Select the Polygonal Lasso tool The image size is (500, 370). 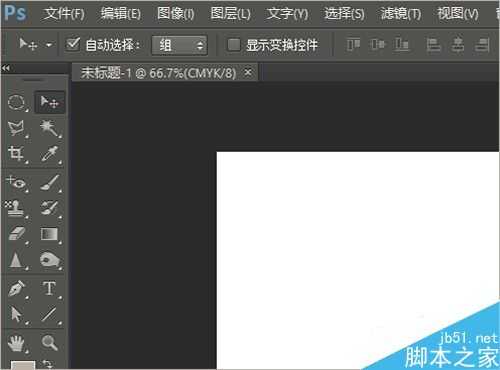coord(16,128)
